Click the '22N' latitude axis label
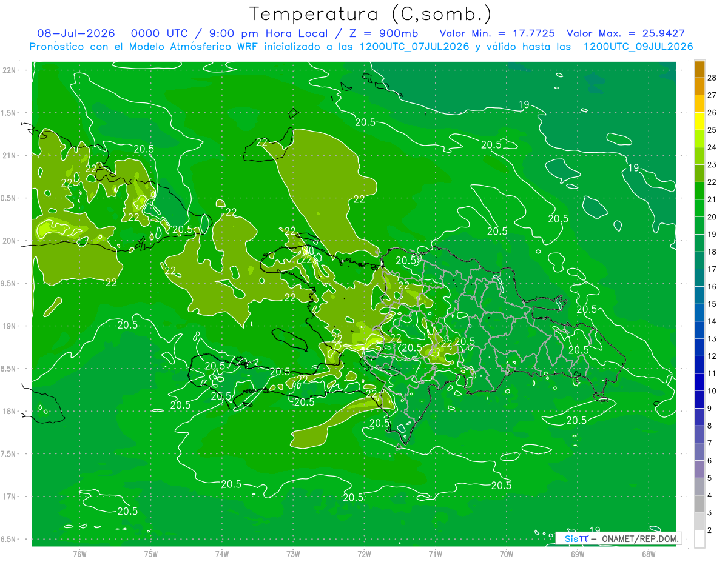The height and width of the screenshot is (562, 728). (10, 70)
